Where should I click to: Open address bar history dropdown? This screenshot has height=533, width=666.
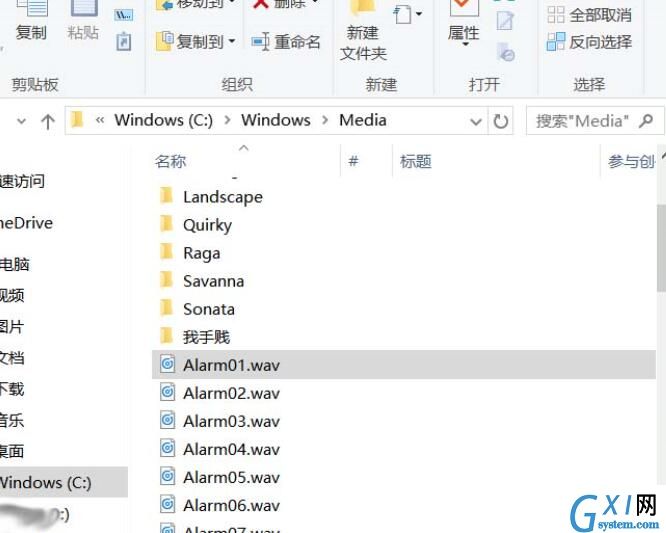[476, 122]
